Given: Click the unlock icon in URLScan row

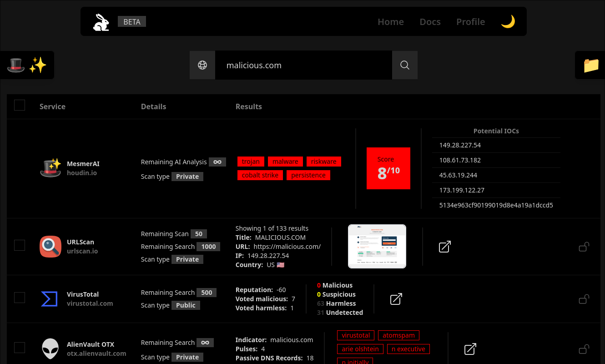Looking at the screenshot, I should (584, 247).
